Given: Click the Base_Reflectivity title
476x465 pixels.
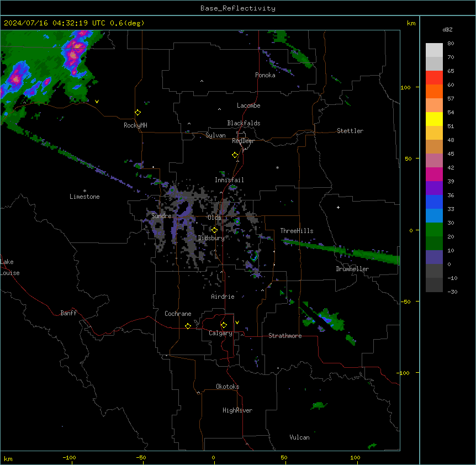Looking at the screenshot, I should 238,8.
